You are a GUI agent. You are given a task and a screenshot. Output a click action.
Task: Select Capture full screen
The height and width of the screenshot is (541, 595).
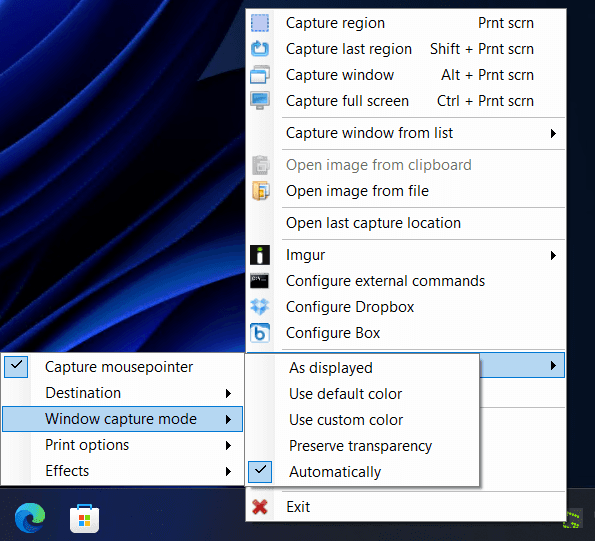406,101
